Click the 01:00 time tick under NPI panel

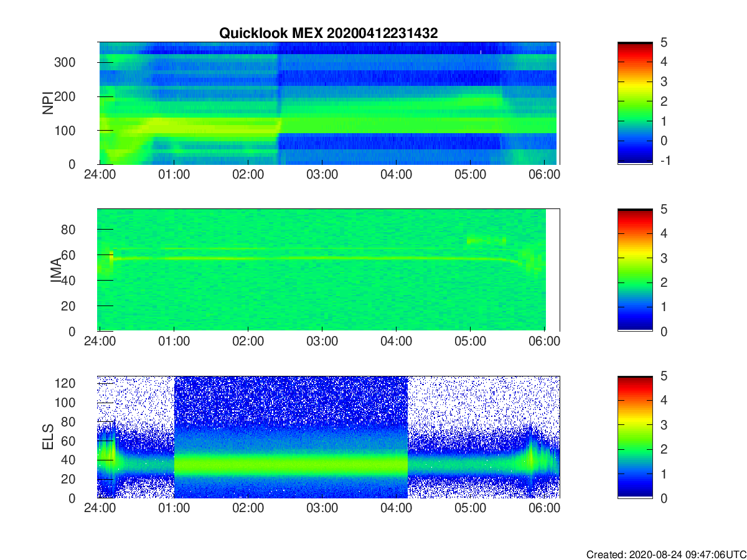[x=174, y=175]
